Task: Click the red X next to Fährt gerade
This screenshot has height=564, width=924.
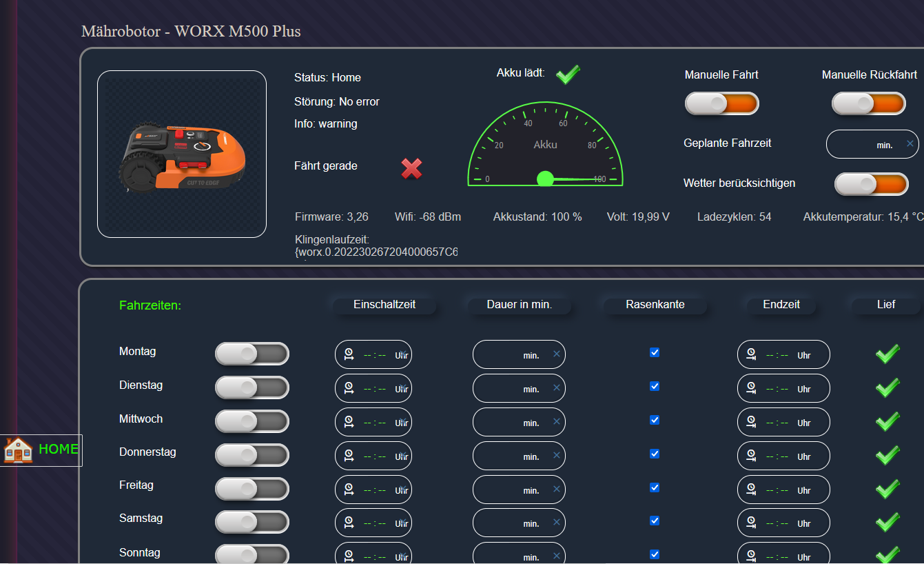Action: (x=412, y=168)
